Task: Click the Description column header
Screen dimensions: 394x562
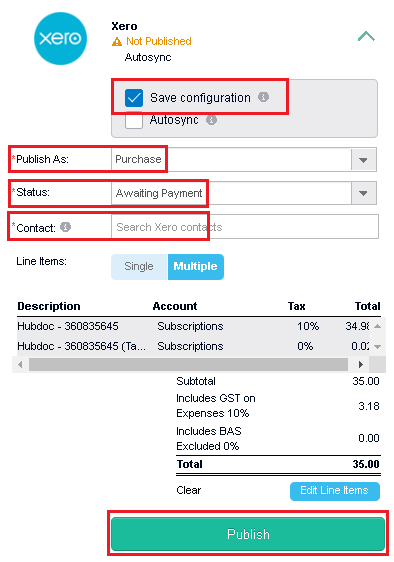Action: [x=49, y=306]
